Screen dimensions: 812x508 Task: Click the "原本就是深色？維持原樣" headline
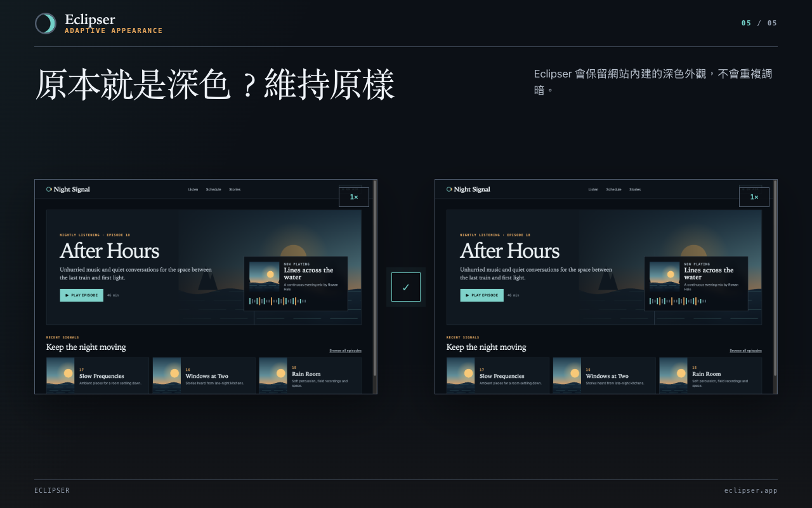coord(215,84)
